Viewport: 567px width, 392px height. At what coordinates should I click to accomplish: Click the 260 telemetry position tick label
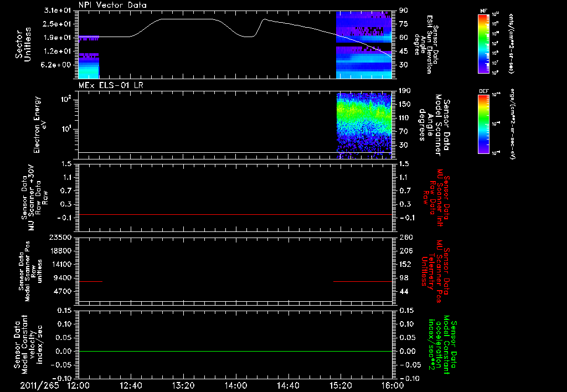[x=405, y=237]
